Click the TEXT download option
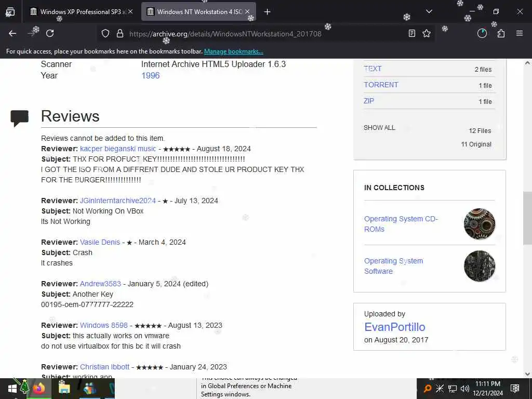The width and height of the screenshot is (532, 399). pyautogui.click(x=373, y=69)
